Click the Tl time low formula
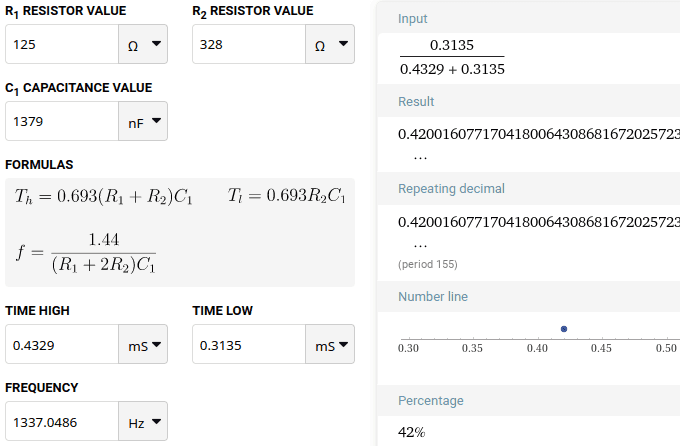 pos(287,195)
